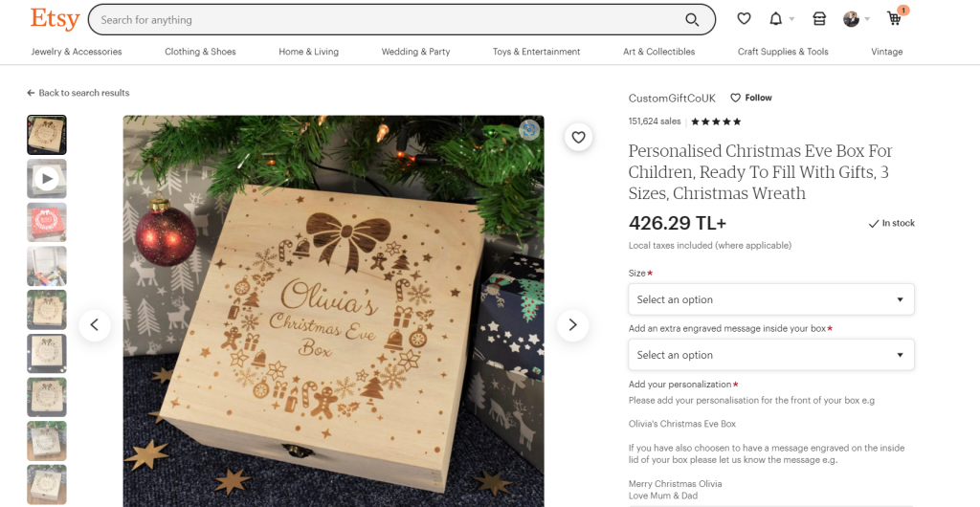Open the Toys & Entertainment category
Viewport: 980px width, 507px height.
[536, 52]
